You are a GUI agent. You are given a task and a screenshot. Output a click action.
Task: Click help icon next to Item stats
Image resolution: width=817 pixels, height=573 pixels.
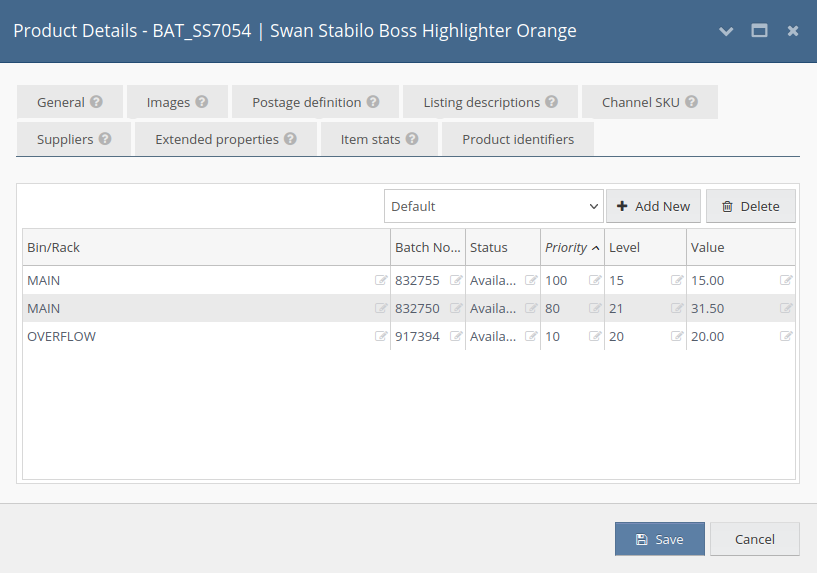(412, 139)
